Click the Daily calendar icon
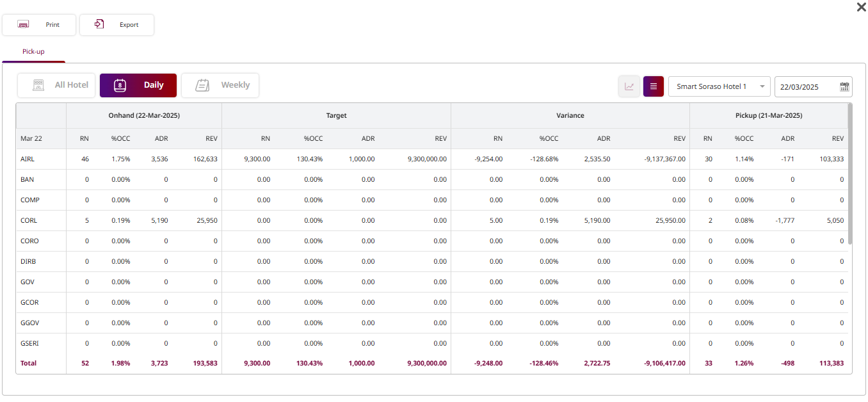Image resolution: width=868 pixels, height=402 pixels. coord(120,85)
